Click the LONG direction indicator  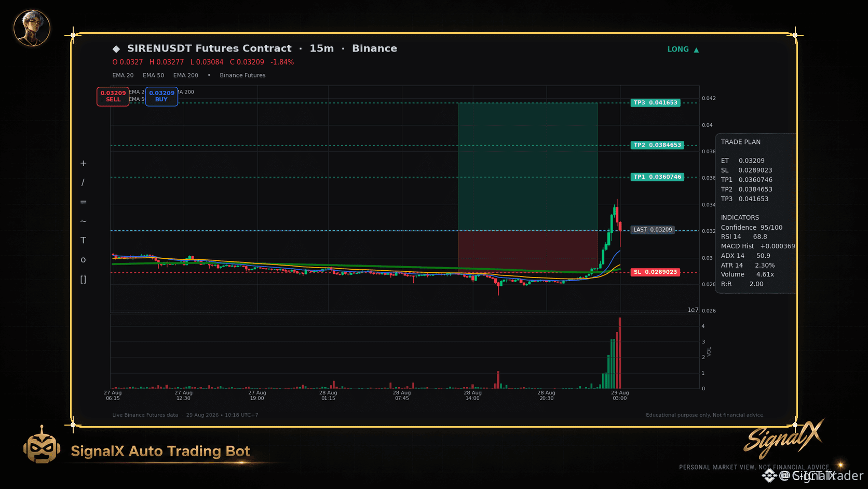[678, 49]
